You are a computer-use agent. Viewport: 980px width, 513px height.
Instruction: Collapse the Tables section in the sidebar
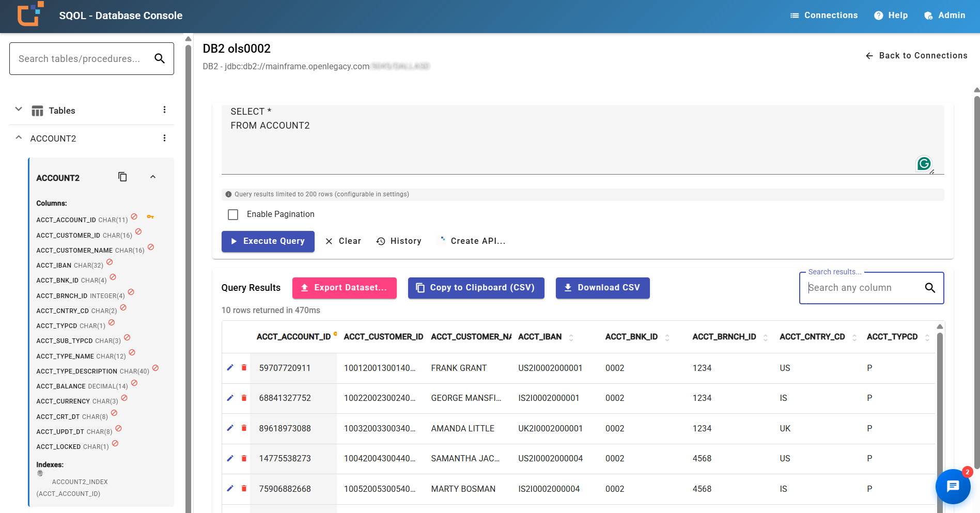click(x=18, y=109)
